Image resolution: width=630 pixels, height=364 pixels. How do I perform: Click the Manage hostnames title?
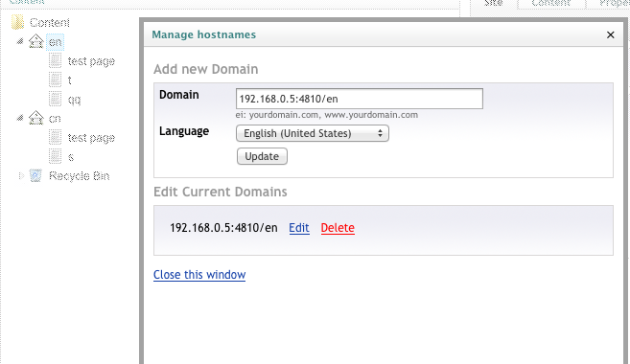[x=203, y=34]
